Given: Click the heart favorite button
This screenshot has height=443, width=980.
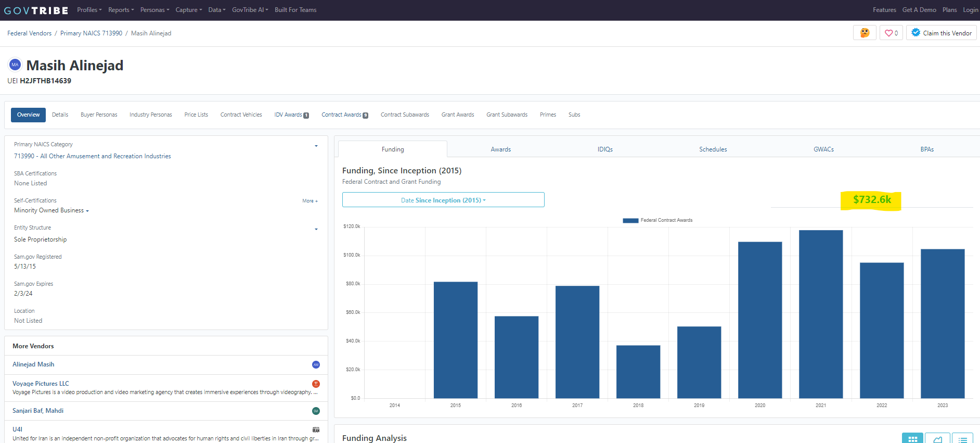Looking at the screenshot, I should [x=891, y=33].
